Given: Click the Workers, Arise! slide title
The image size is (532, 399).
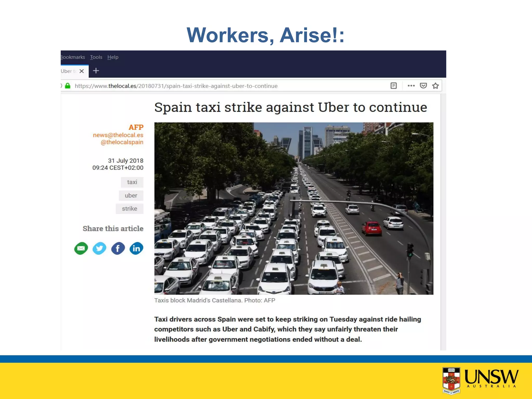Looking at the screenshot, I should [x=266, y=35].
